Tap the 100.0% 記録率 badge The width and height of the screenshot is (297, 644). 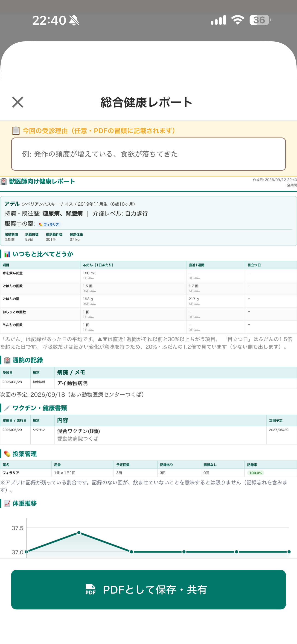point(256,473)
